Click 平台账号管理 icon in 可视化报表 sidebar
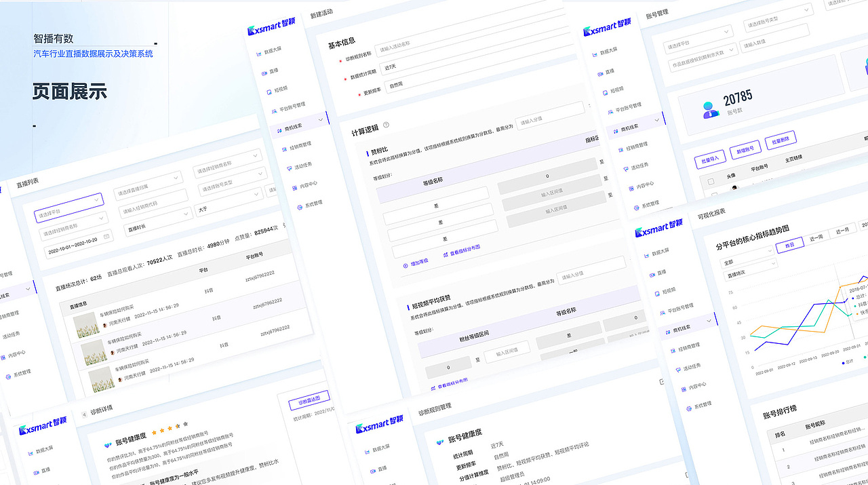 [662, 311]
